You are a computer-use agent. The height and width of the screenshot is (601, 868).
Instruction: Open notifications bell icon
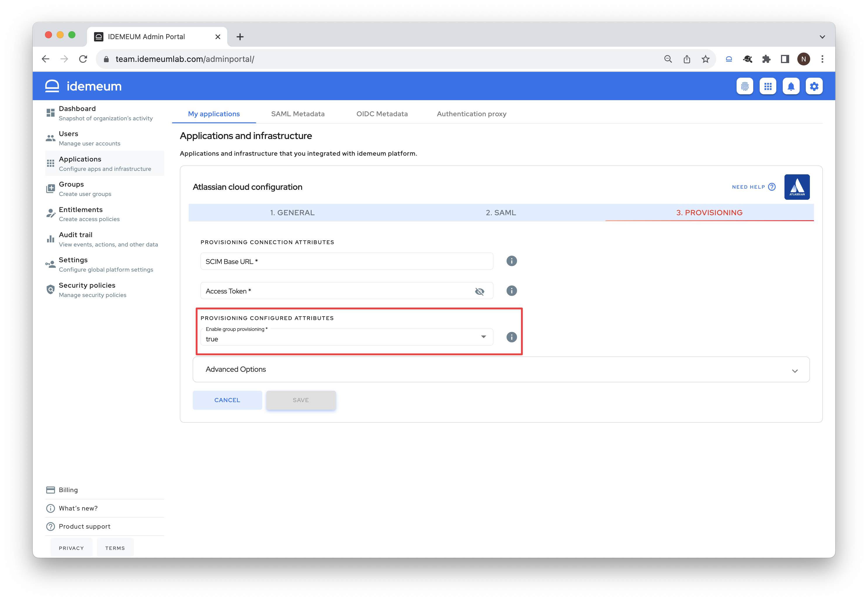click(791, 86)
